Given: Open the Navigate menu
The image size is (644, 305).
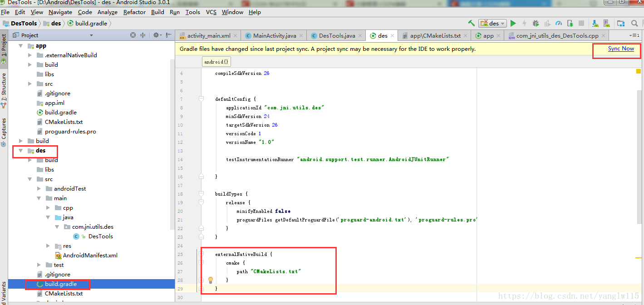Looking at the screenshot, I should (x=60, y=12).
